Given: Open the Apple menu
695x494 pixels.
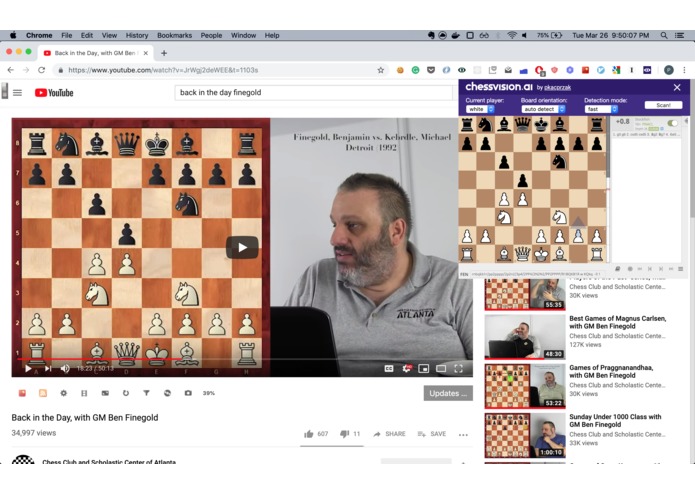Looking at the screenshot, I should click(13, 35).
